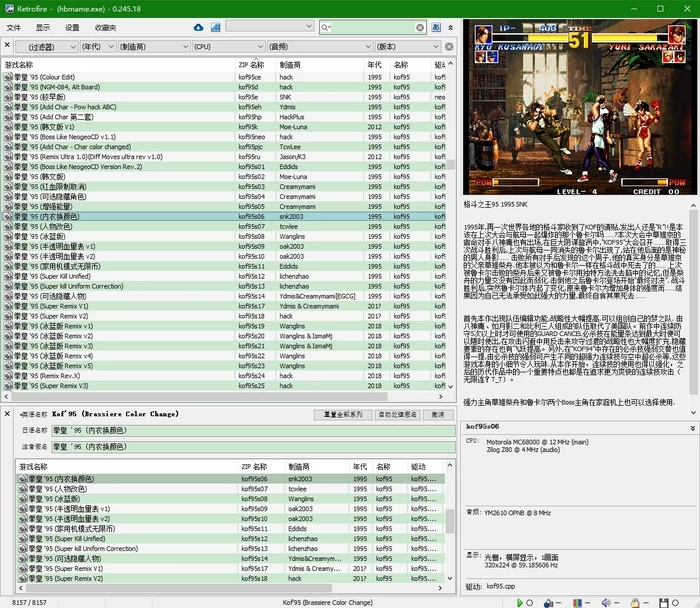Click the 日语名称 text field
The width and height of the screenshot is (700, 608).
252,429
